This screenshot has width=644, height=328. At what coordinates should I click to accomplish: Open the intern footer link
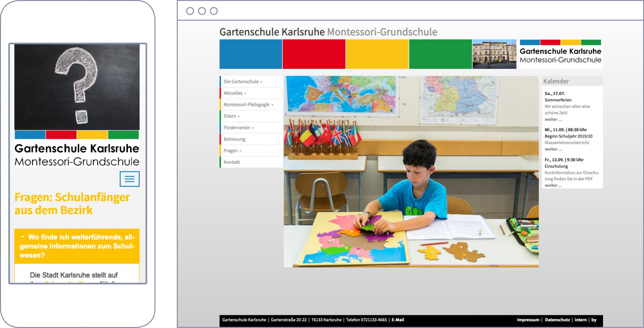tap(581, 320)
